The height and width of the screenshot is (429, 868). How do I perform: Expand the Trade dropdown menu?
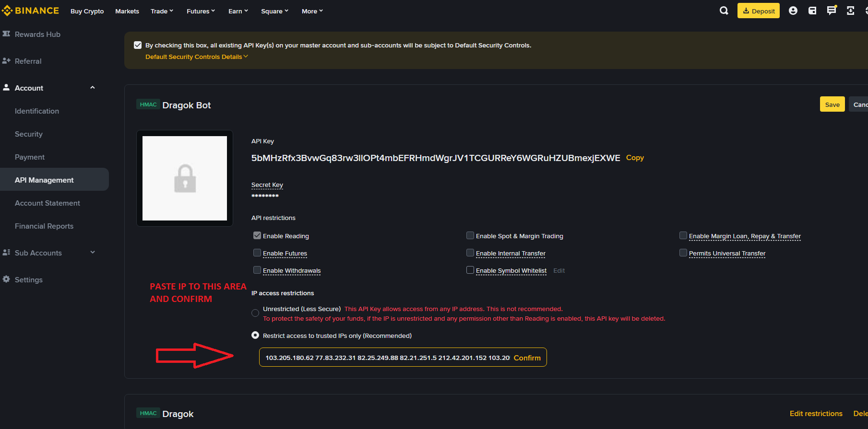(x=162, y=11)
